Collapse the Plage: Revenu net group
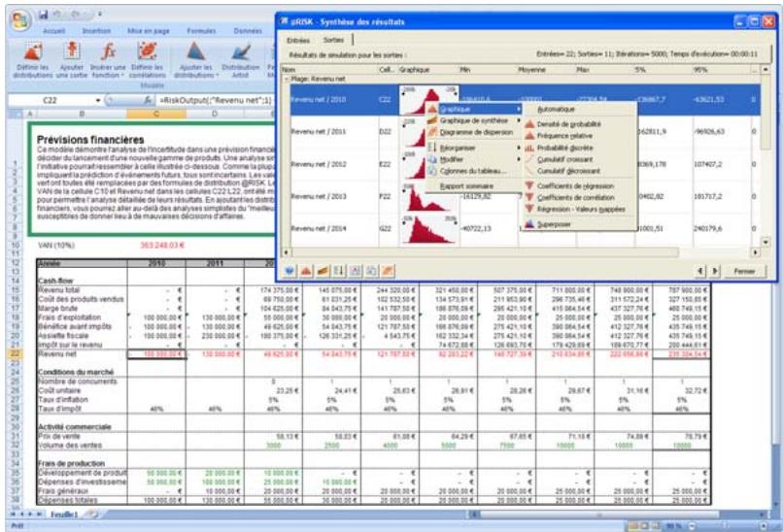Viewport: 783px width, 532px height. tap(286, 77)
